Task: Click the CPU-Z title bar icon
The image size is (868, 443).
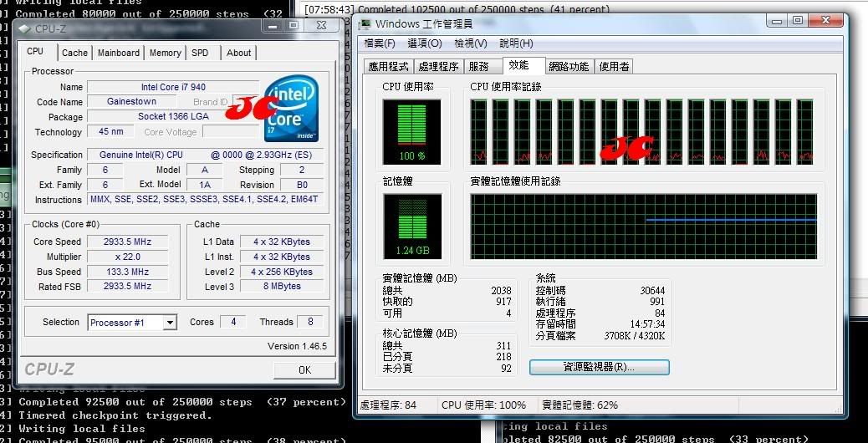Action: click(25, 28)
